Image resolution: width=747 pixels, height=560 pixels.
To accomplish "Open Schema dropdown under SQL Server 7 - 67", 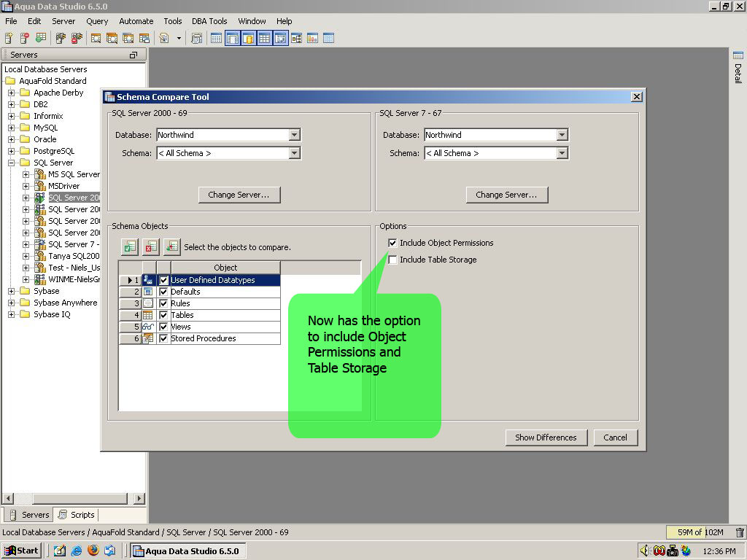I will (x=562, y=153).
